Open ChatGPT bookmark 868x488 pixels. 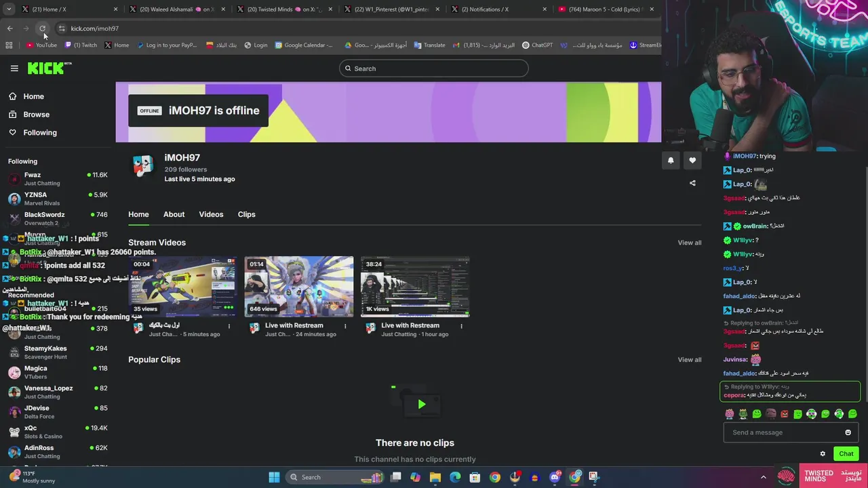point(538,45)
